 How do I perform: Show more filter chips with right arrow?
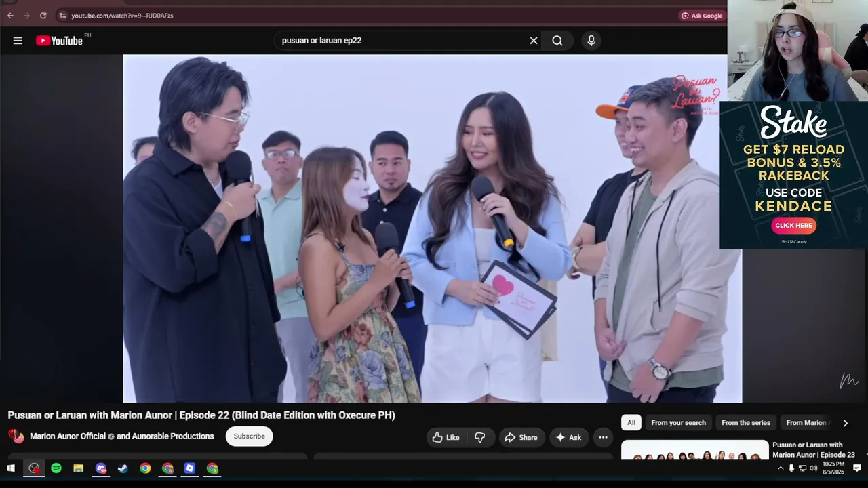tap(845, 423)
